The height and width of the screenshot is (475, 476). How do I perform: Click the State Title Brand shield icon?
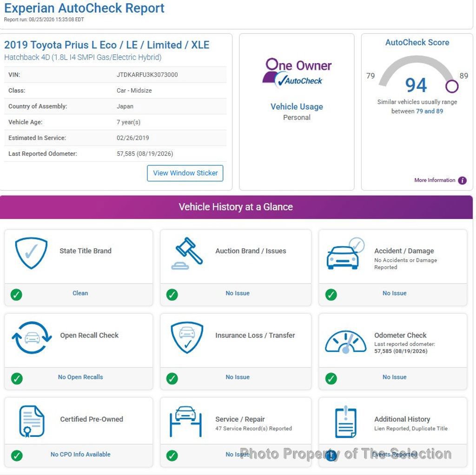31,253
